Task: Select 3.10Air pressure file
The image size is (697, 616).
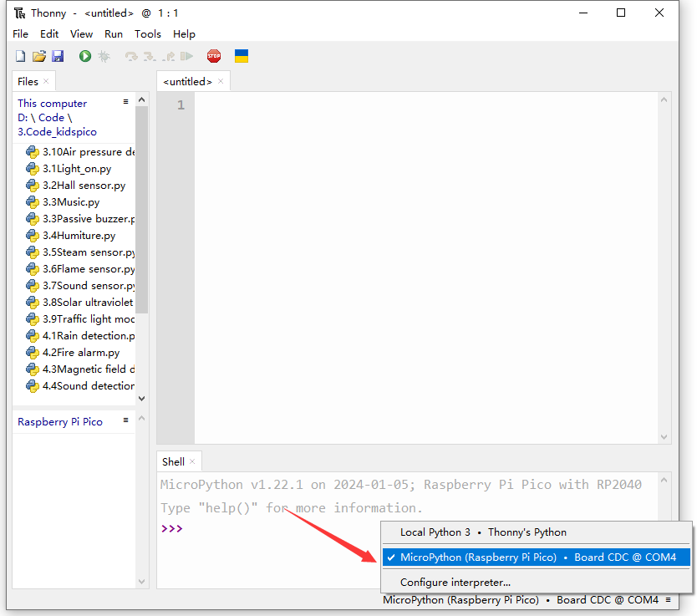Action: pyautogui.click(x=80, y=152)
